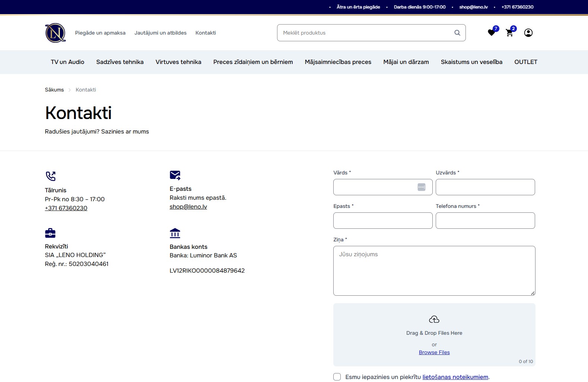This screenshot has width=588, height=382.
Task: Click the phone call icon above Tālrunis
Action: (51, 176)
